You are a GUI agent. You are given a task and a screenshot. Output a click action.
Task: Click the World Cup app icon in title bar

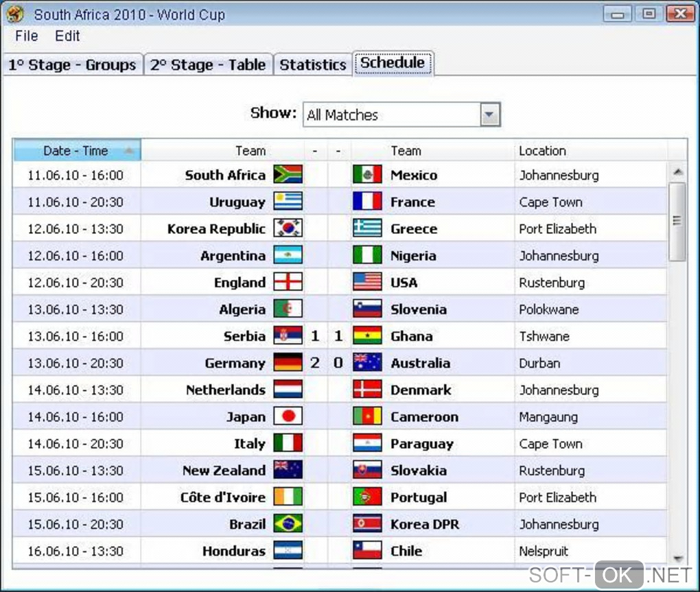coord(15,14)
